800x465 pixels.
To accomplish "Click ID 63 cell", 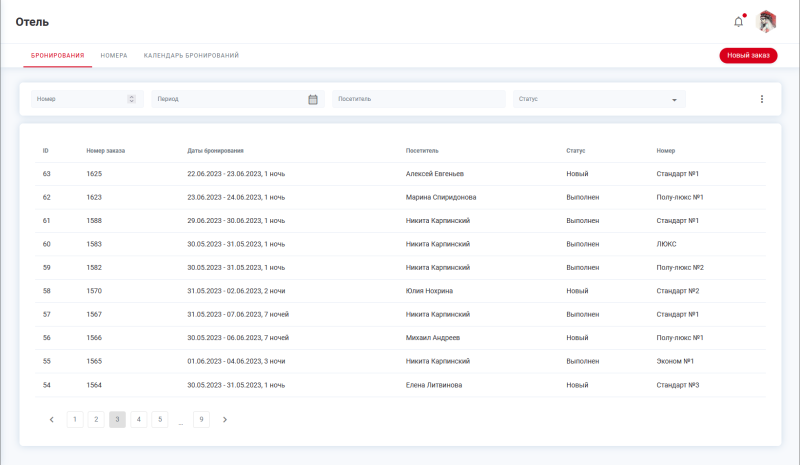I will click(x=46, y=174).
